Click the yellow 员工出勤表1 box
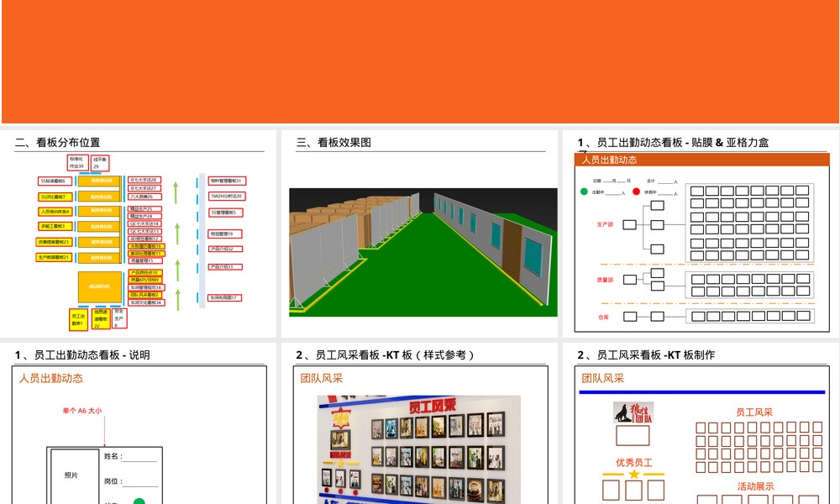 (x=79, y=319)
